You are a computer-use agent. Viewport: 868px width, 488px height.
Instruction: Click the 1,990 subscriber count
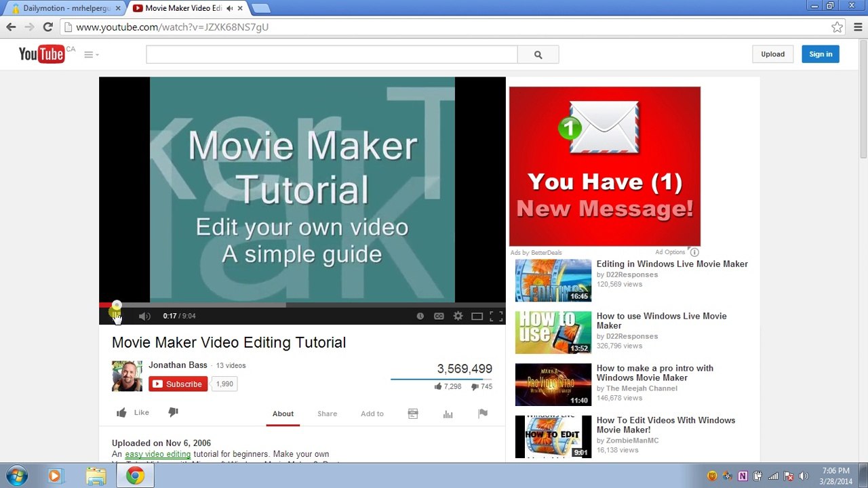224,384
